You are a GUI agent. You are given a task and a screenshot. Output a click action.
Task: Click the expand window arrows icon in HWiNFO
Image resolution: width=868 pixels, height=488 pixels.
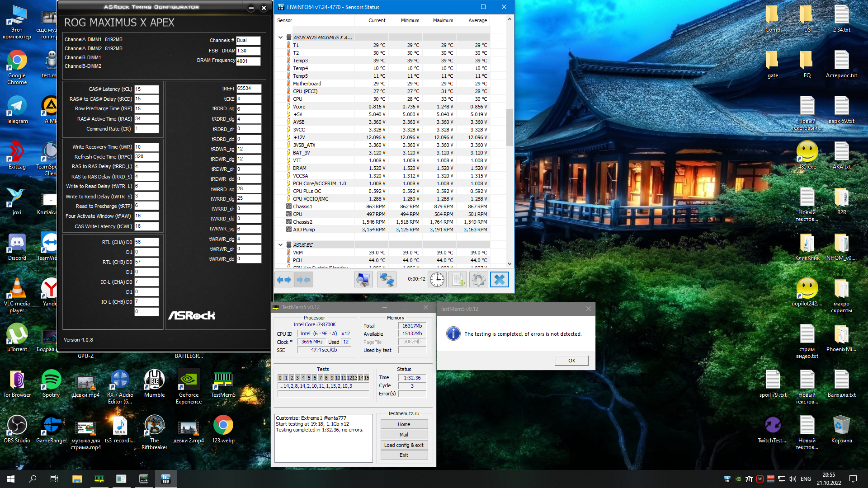coord(284,280)
